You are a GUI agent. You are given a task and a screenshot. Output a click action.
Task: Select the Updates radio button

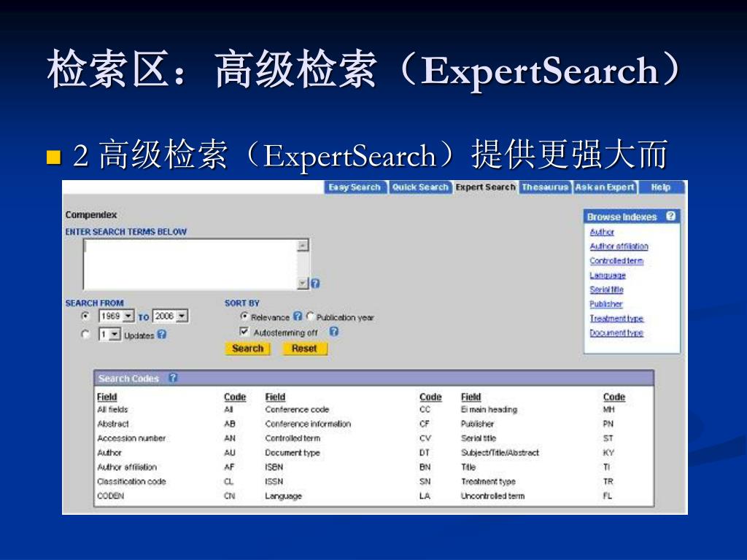pyautogui.click(x=85, y=334)
